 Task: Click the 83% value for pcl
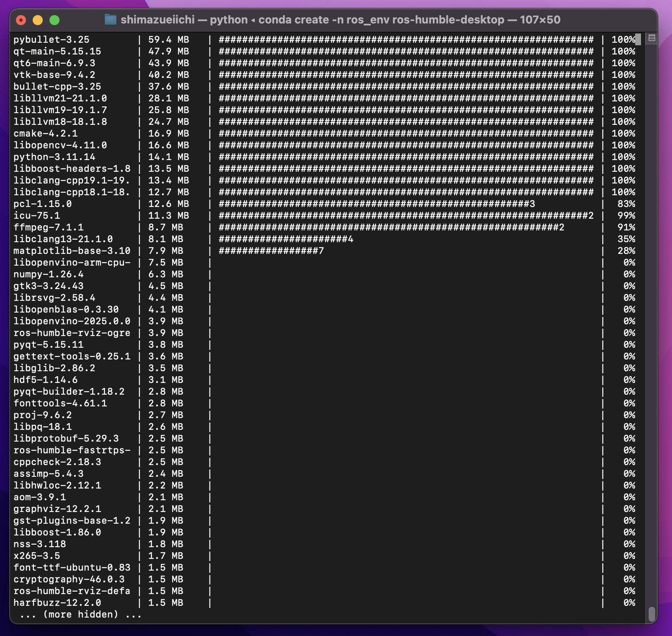[x=626, y=204]
